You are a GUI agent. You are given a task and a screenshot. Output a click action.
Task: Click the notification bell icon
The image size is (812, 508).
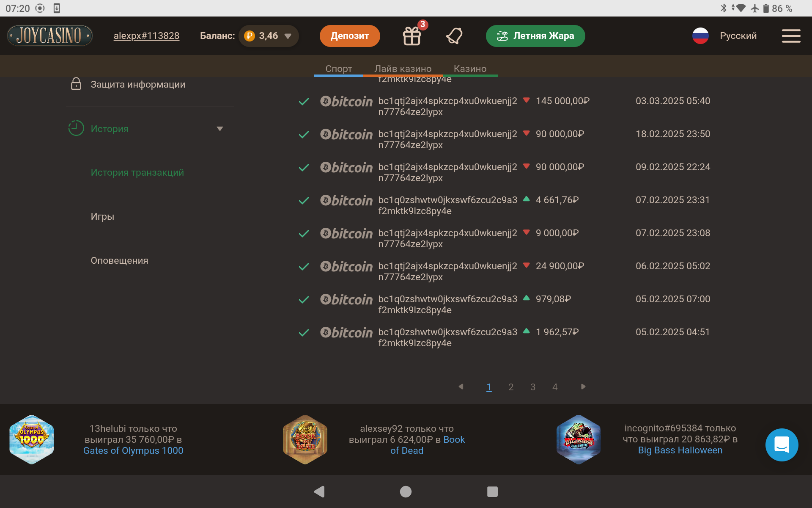[454, 36]
